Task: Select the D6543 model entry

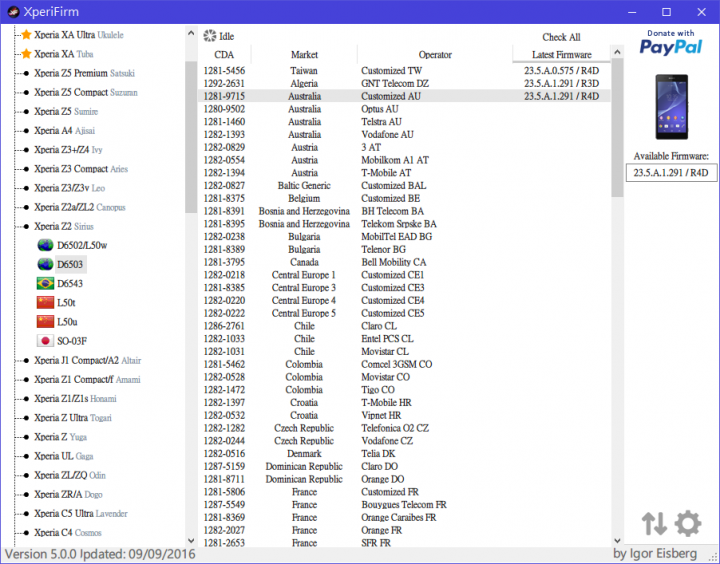Action: tap(70, 283)
